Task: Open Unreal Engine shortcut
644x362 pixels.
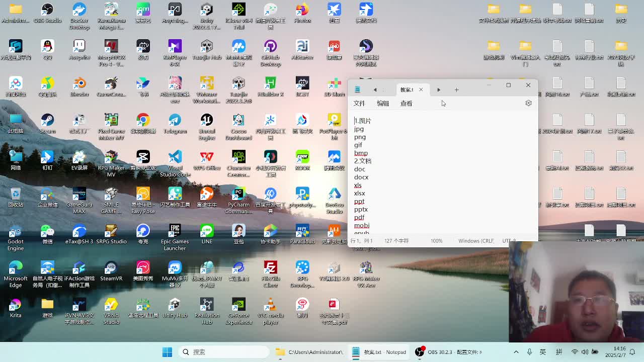Action: tap(207, 127)
